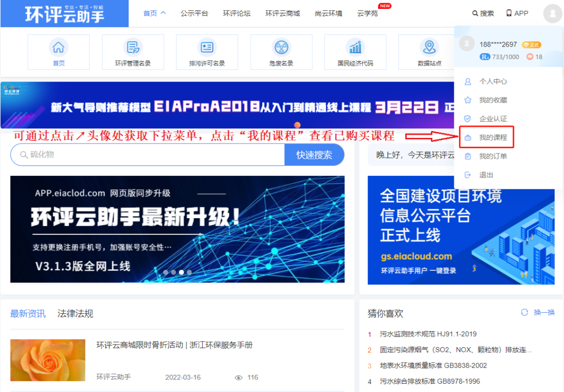Expand the 首页 nav chevron
This screenshot has height=392, width=564.
[x=163, y=13]
